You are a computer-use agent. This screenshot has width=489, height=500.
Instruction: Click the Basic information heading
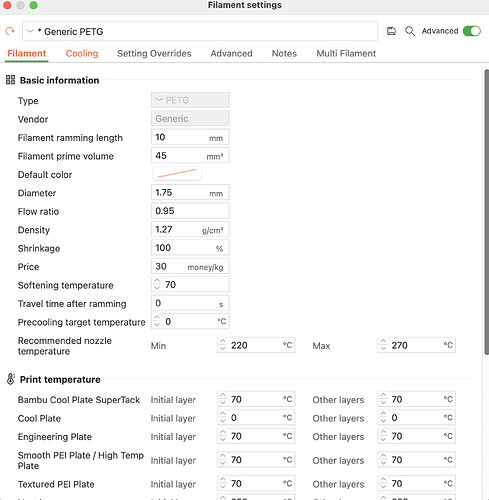59,80
